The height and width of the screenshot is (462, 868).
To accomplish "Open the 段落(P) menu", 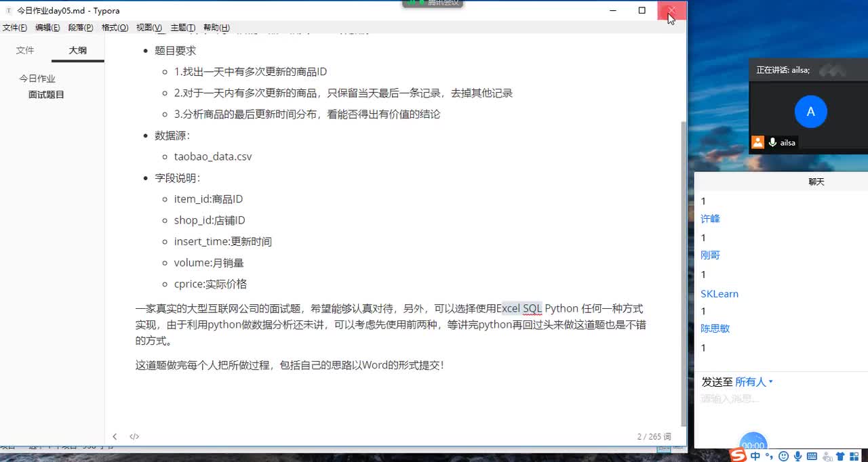I will coord(81,28).
